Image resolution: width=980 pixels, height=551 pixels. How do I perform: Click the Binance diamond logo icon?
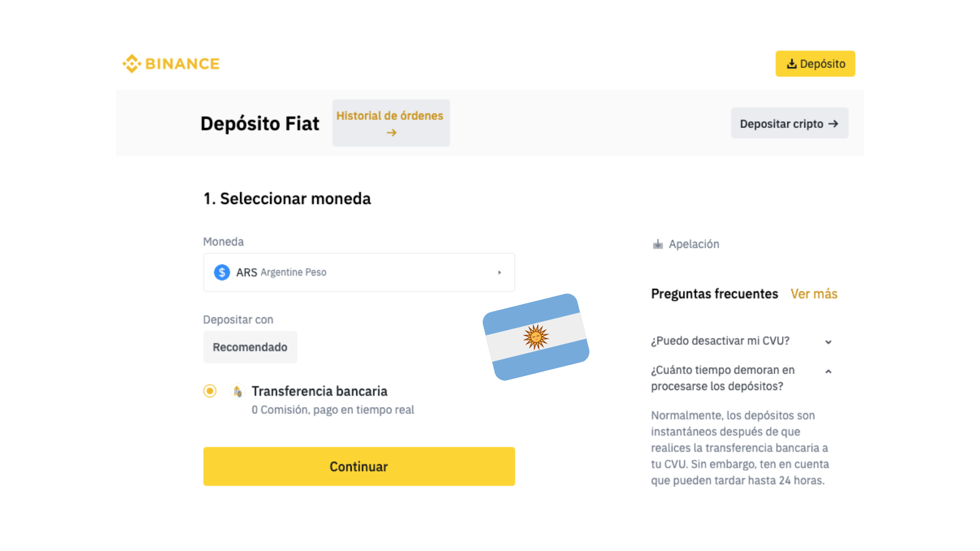click(x=132, y=64)
